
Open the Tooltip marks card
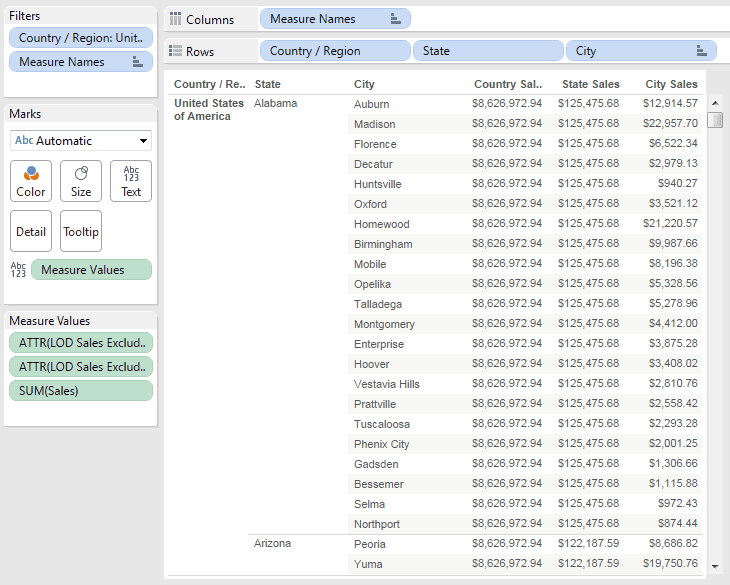[81, 231]
